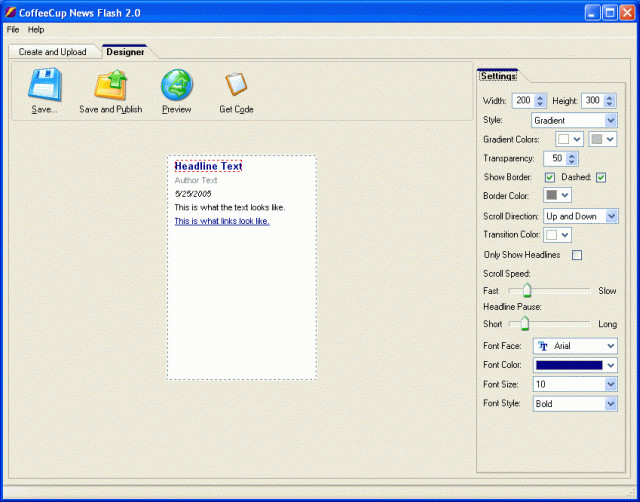Viewport: 640px width, 502px height.
Task: Open the Font Face dropdown
Action: pyautogui.click(x=575, y=346)
